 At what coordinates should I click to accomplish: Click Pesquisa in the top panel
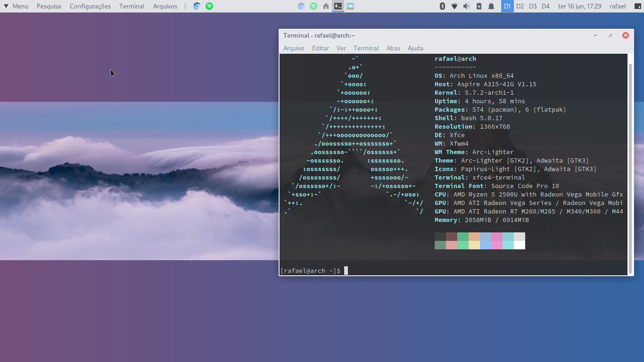(49, 6)
